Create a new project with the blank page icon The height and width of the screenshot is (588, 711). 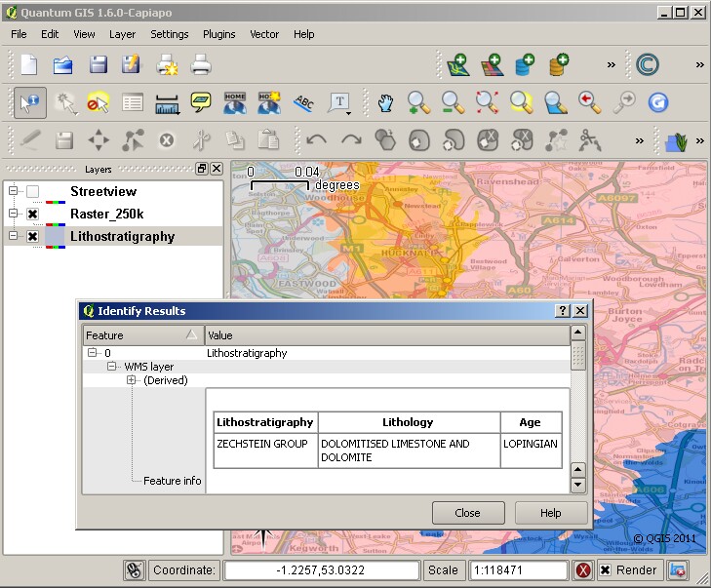(x=29, y=64)
